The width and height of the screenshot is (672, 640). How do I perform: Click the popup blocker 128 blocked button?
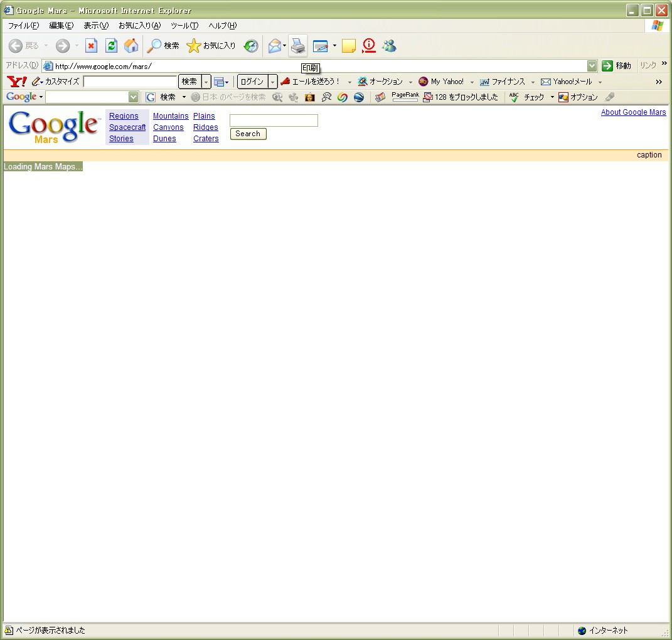pyautogui.click(x=461, y=97)
